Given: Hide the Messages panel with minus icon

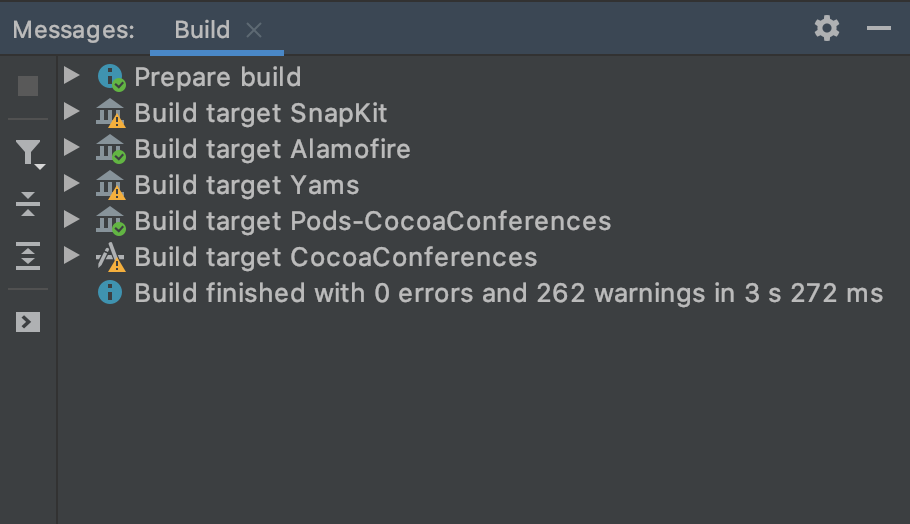Looking at the screenshot, I should (x=879, y=28).
